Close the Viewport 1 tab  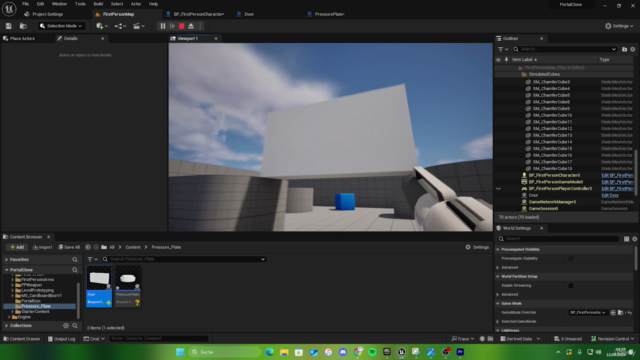click(x=216, y=38)
